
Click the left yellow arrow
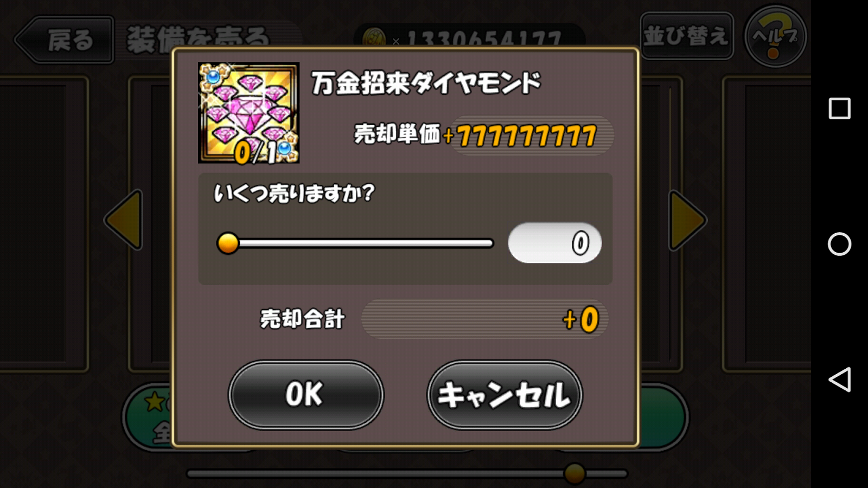124,220
